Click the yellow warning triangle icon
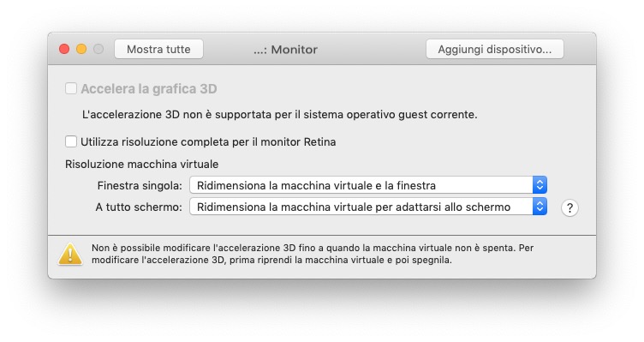 [x=70, y=254]
